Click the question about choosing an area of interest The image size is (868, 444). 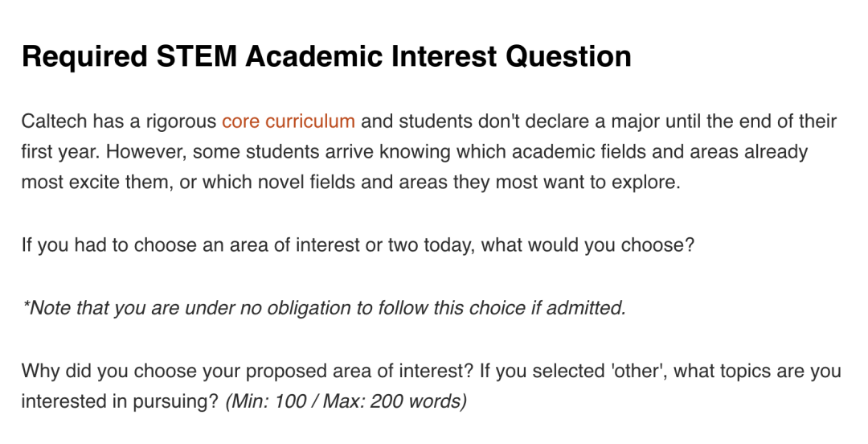pyautogui.click(x=358, y=245)
